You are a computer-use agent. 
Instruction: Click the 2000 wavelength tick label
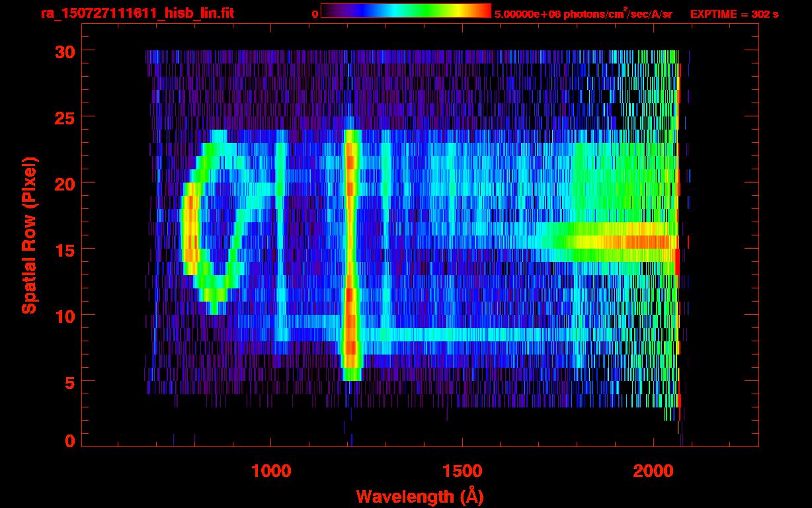[653, 471]
